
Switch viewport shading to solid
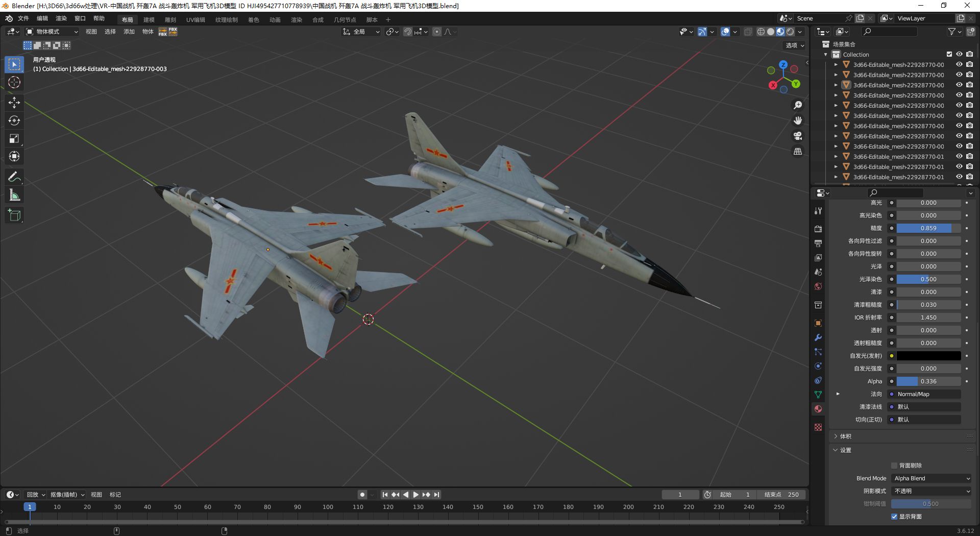(771, 32)
